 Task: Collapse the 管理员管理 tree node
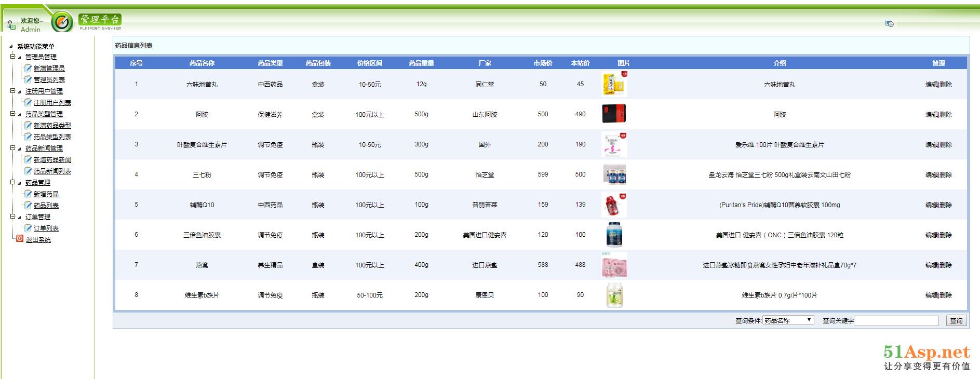point(12,57)
